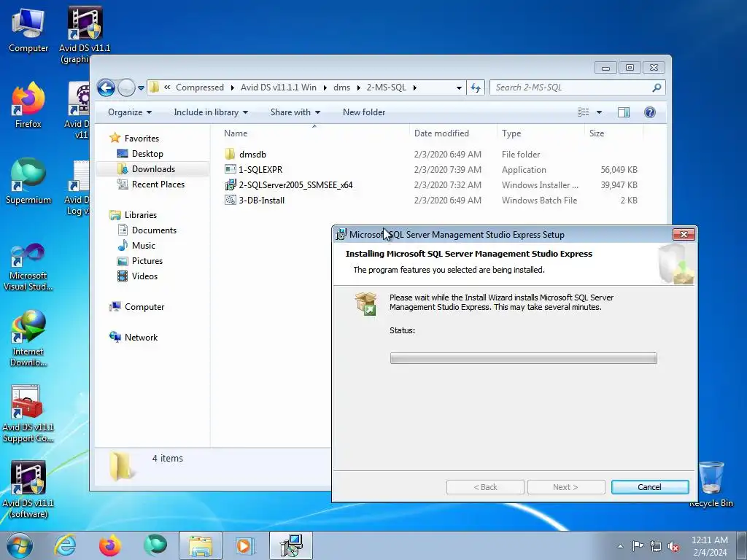Open Avid DS v11.1 Support Console shortcut

click(28, 414)
